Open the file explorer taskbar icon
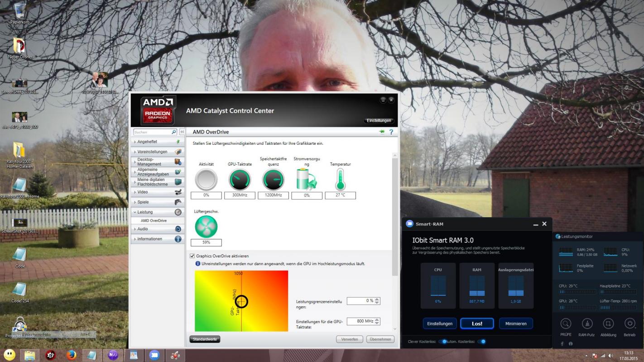Image resolution: width=644 pixels, height=362 pixels. coord(30,355)
